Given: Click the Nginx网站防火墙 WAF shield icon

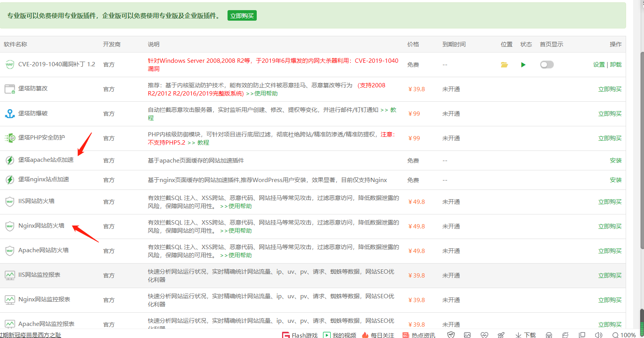Looking at the screenshot, I should point(10,226).
